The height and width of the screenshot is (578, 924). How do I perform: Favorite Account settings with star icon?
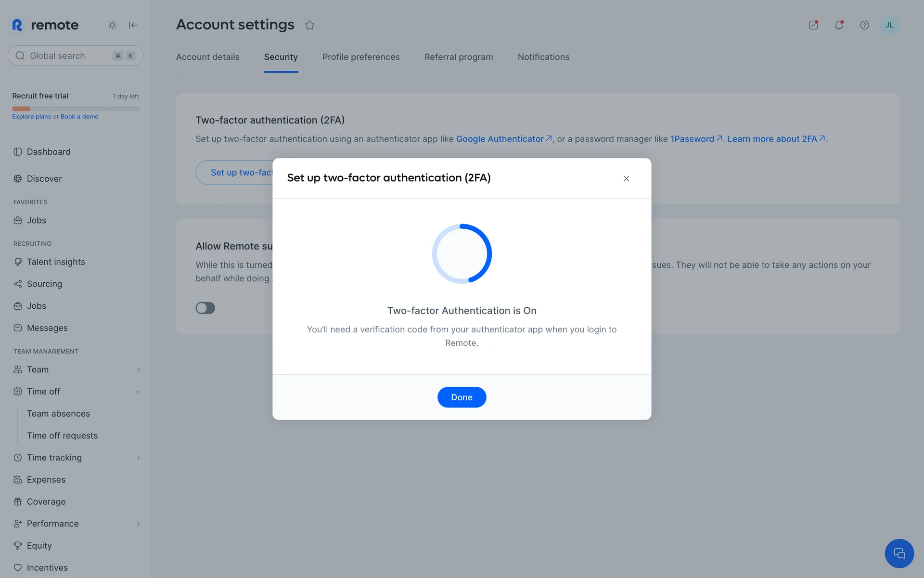pyautogui.click(x=310, y=25)
